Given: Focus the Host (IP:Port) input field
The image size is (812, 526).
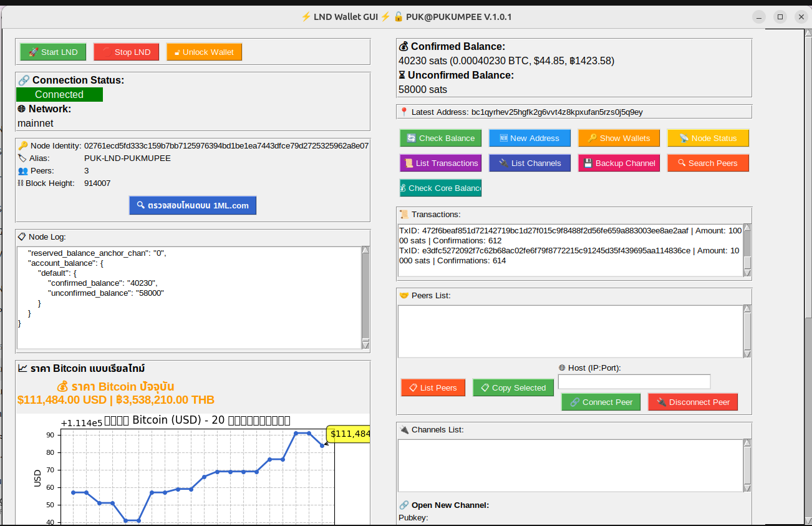Looking at the screenshot, I should (x=634, y=381).
